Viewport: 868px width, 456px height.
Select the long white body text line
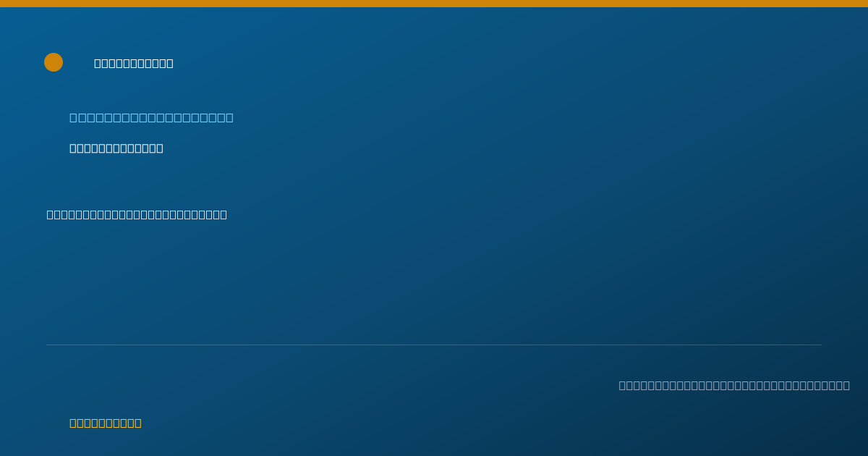(137, 215)
